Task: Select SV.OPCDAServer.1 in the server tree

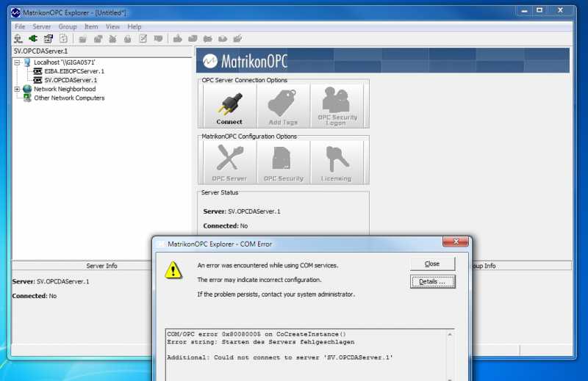Action: (71, 80)
